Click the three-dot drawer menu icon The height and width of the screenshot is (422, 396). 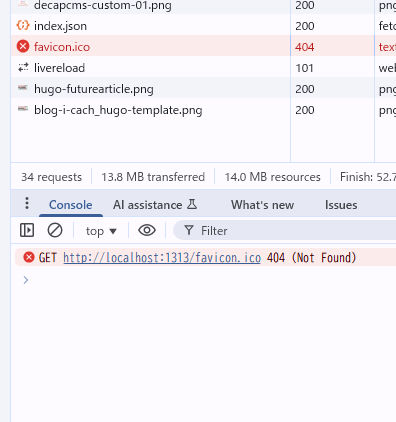click(27, 203)
